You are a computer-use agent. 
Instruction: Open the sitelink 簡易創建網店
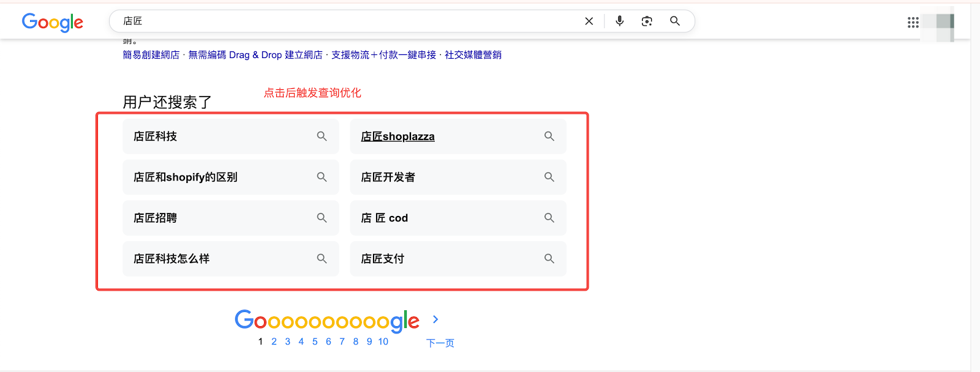(151, 55)
